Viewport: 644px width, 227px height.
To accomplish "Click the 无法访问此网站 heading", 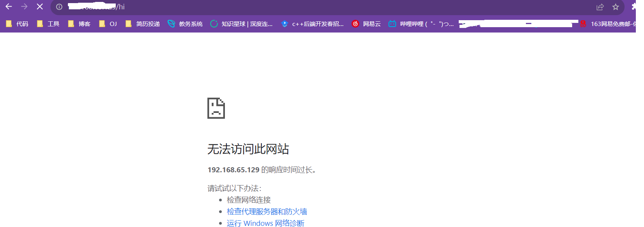I will tap(248, 149).
